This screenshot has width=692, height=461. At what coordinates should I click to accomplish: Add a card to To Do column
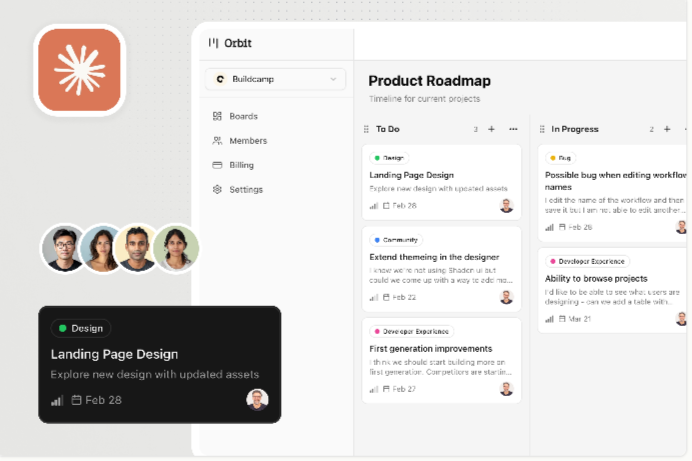click(491, 129)
